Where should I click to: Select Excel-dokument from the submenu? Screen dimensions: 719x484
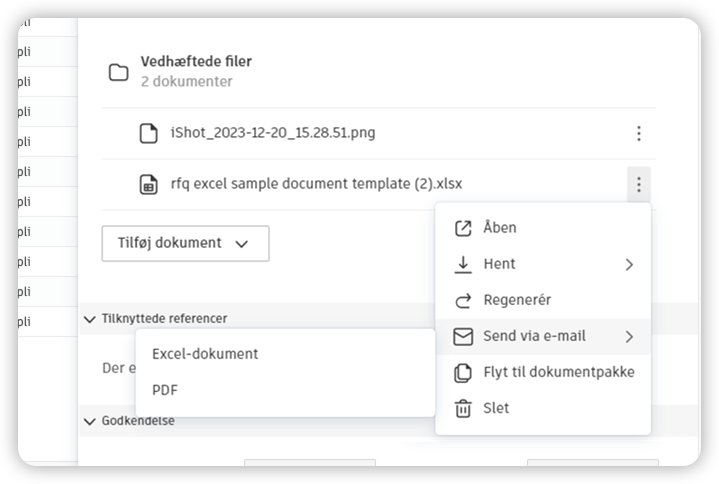[x=205, y=354]
